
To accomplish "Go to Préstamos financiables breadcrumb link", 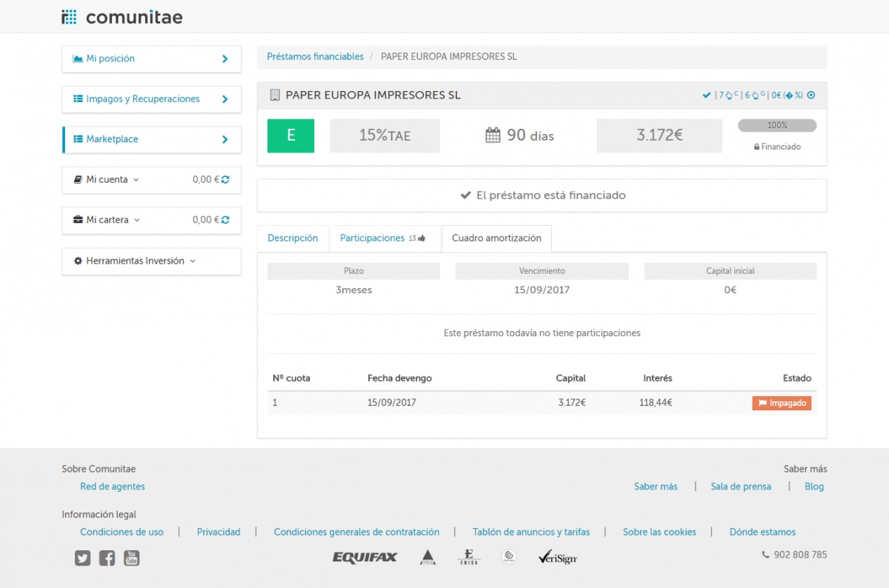I will click(x=315, y=56).
